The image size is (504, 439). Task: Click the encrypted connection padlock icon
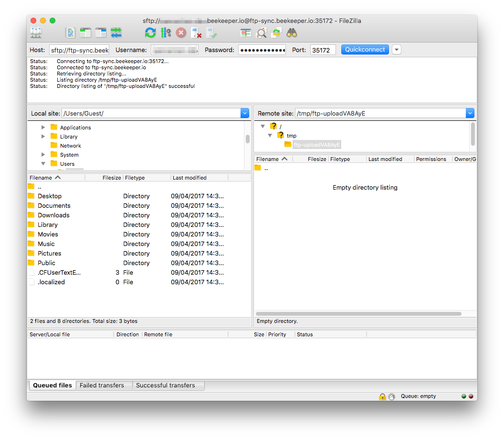click(383, 396)
